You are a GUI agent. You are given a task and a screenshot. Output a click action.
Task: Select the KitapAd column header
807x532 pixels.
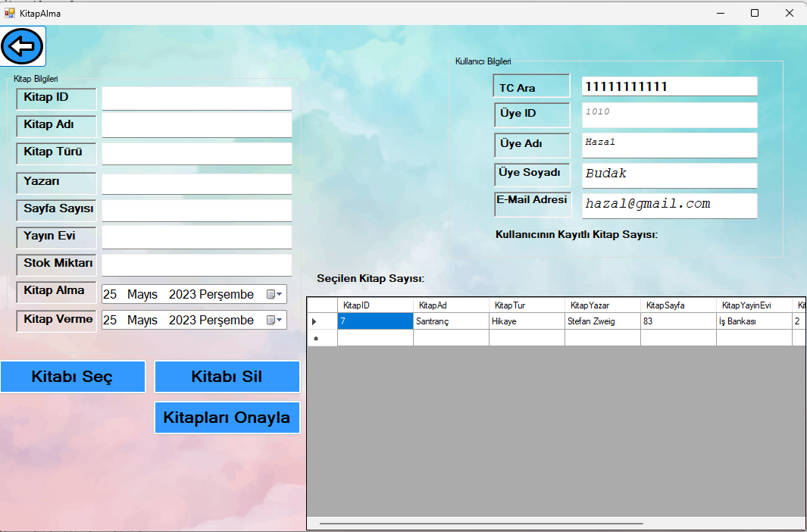coord(451,305)
